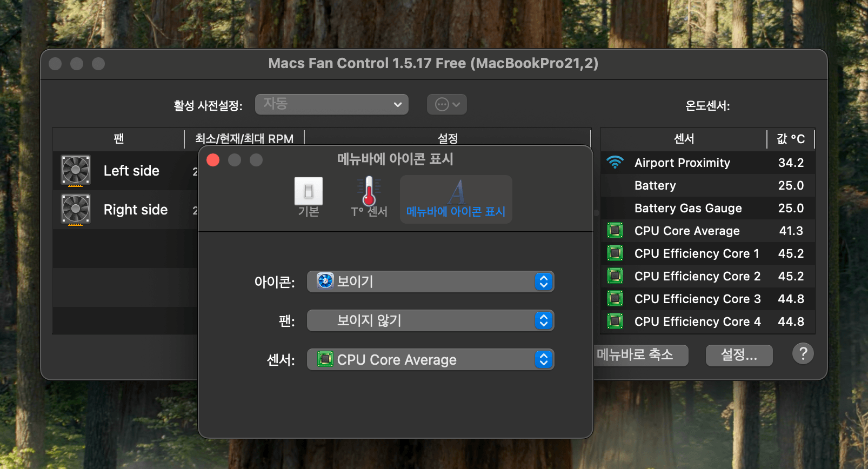Screen dimensions: 868x469
Task: Click the Right side fan icon
Action: click(76, 210)
